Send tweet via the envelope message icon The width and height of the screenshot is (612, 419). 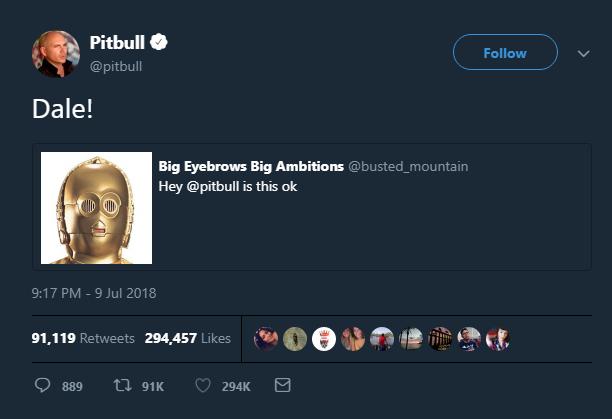tap(282, 386)
